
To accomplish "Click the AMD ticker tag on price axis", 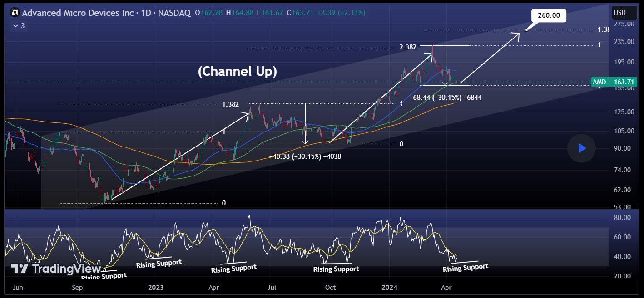I will (x=599, y=82).
